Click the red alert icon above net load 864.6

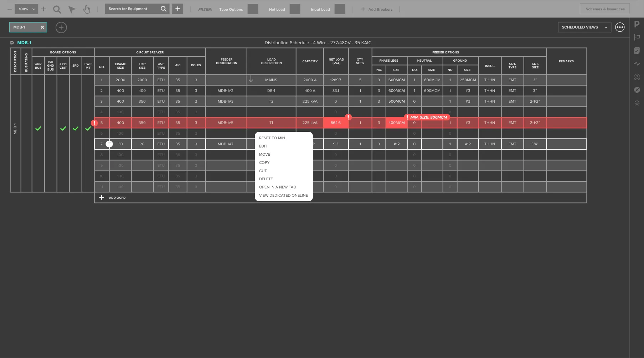click(348, 117)
